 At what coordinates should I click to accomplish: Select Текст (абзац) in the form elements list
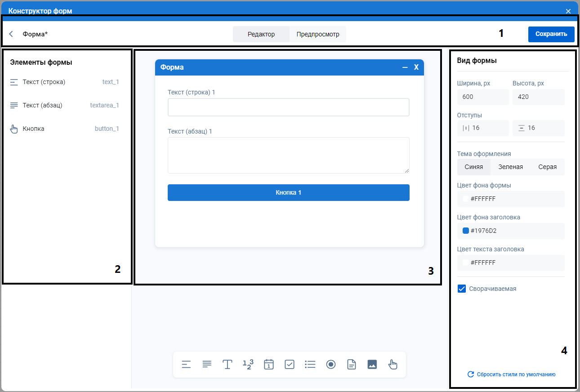[x=42, y=105]
